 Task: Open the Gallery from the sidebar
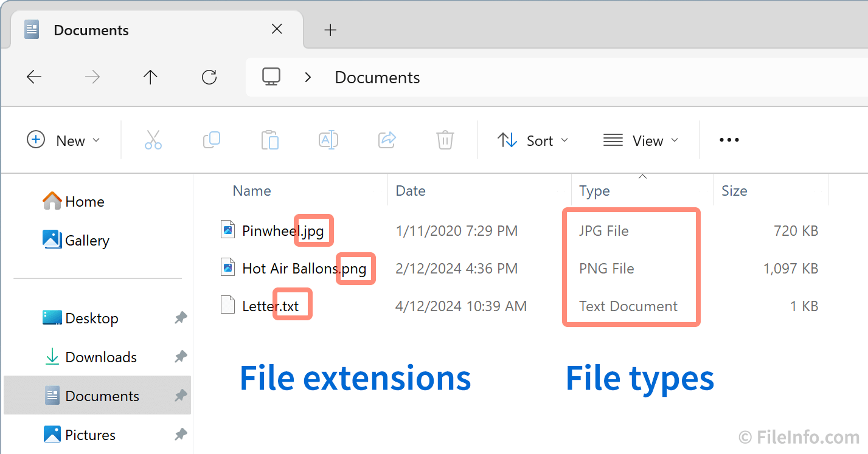[87, 240]
